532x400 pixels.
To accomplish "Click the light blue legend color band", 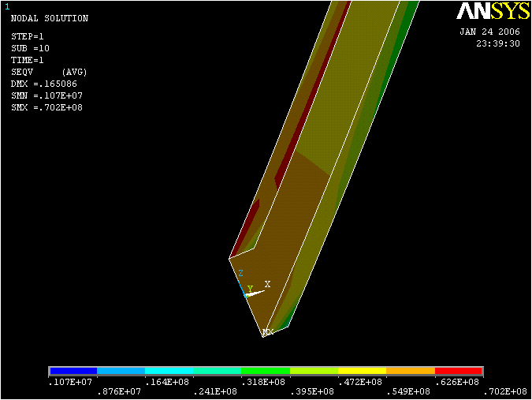I will (121, 371).
